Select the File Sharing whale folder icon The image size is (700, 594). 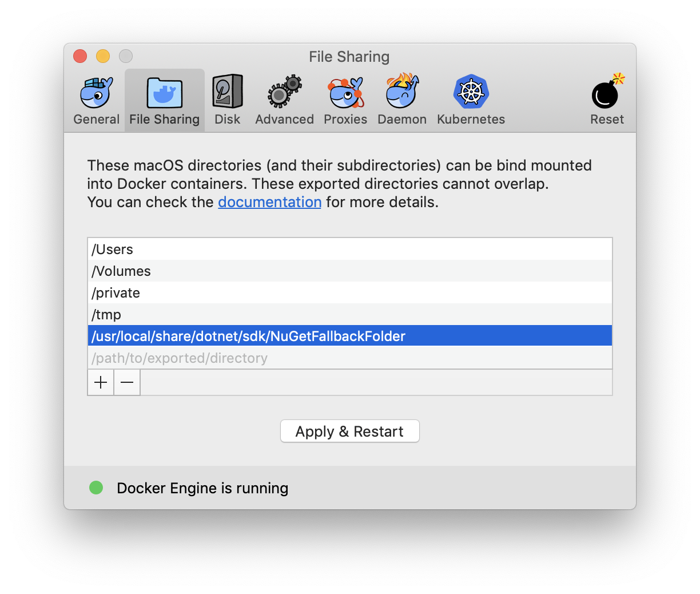[164, 92]
